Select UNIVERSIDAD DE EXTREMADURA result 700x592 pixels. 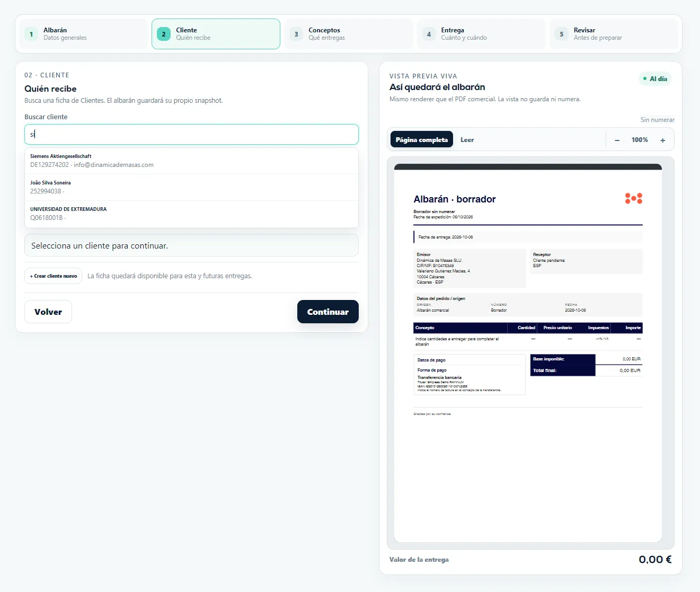tap(191, 214)
